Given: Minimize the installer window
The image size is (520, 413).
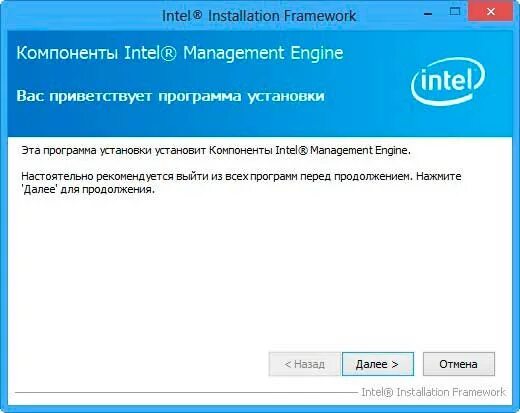Looking at the screenshot, I should pyautogui.click(x=428, y=14).
